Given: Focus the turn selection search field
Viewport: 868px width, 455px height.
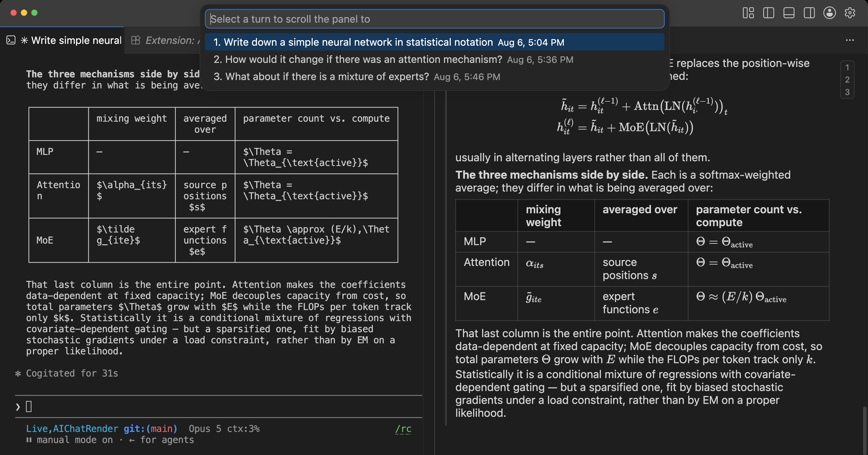Looking at the screenshot, I should pos(434,19).
